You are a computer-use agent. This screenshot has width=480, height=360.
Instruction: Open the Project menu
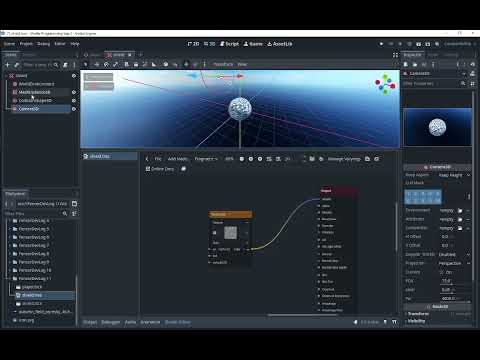pyautogui.click(x=26, y=44)
